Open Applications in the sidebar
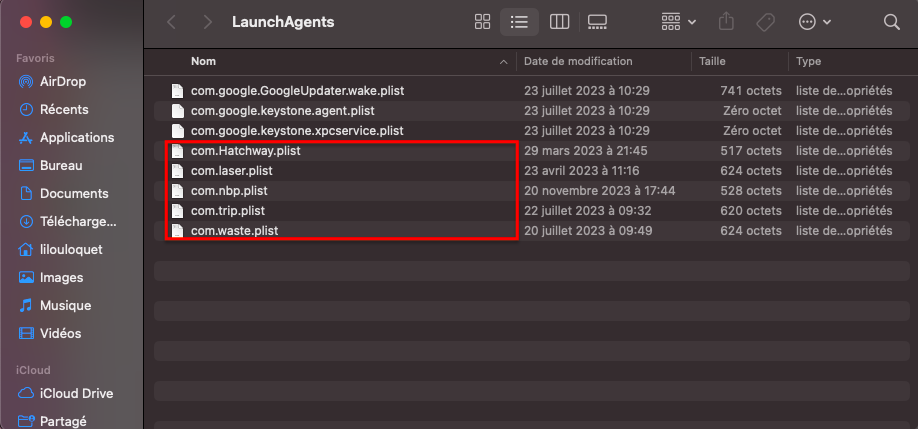The width and height of the screenshot is (918, 429). (77, 137)
